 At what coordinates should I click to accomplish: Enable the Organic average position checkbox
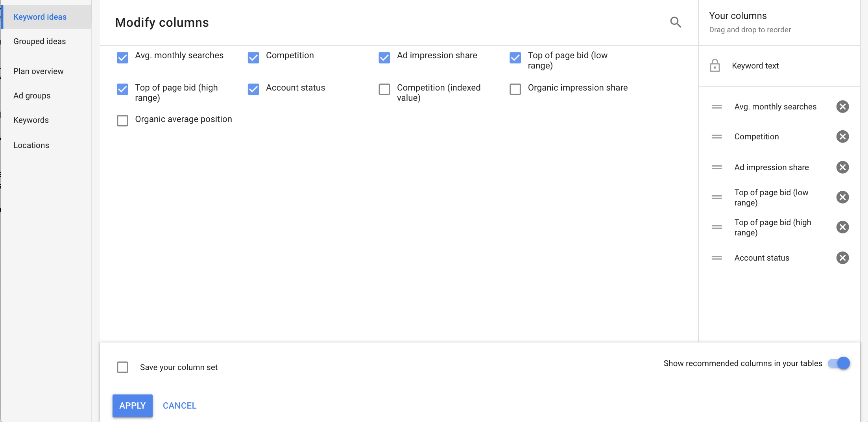pyautogui.click(x=122, y=121)
